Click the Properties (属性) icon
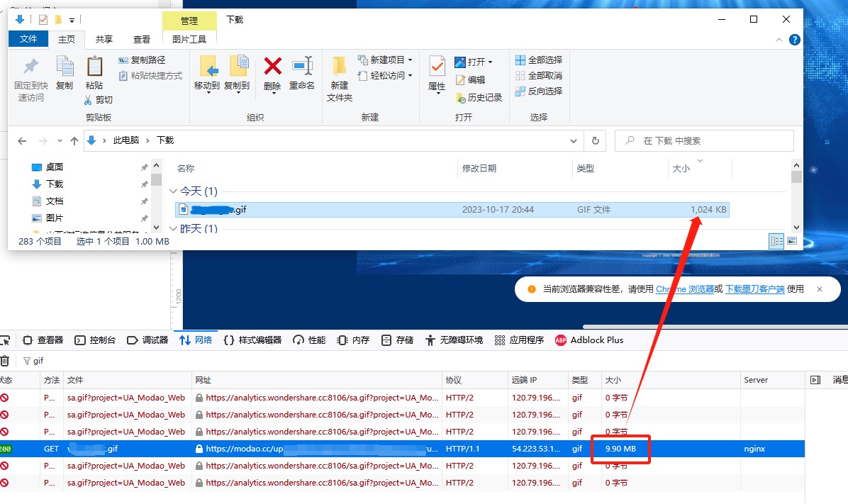Screen dimensions: 848x504 click(x=437, y=67)
